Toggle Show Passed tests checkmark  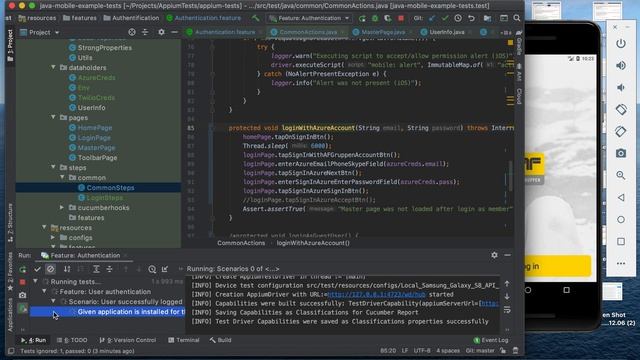point(37,269)
